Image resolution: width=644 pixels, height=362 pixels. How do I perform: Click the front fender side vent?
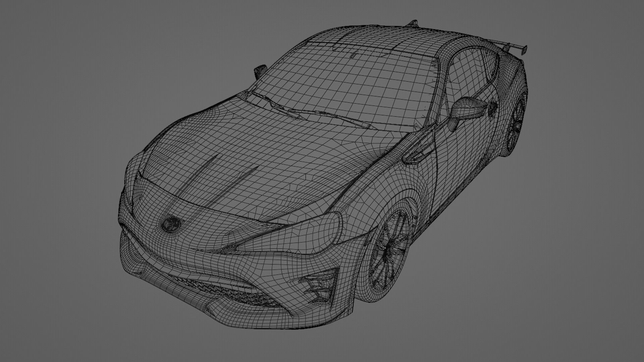tap(418, 155)
